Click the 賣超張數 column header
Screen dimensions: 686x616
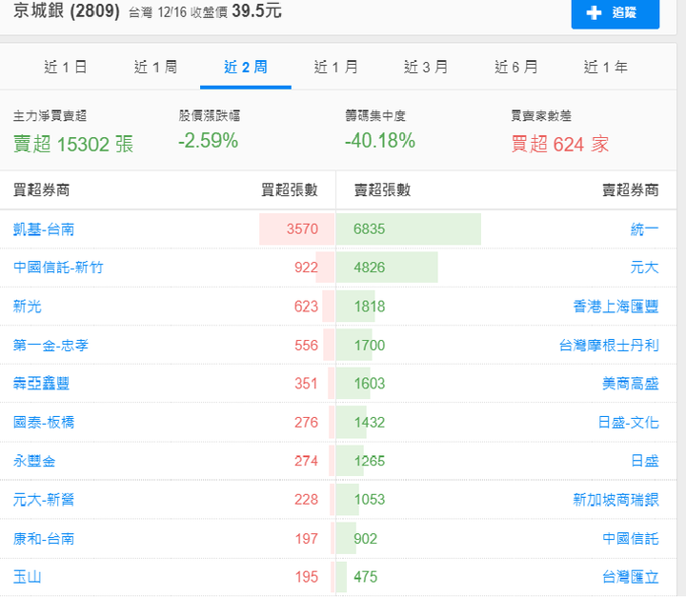point(382,190)
